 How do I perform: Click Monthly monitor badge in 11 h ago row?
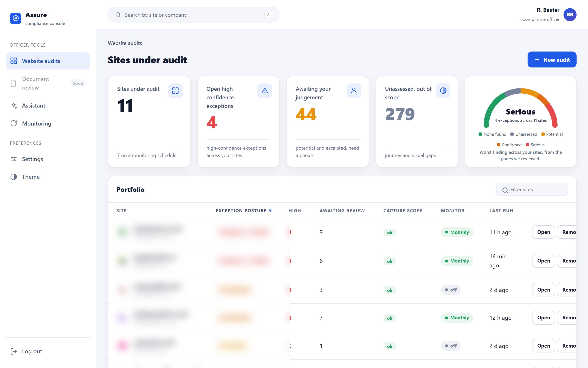(x=457, y=232)
